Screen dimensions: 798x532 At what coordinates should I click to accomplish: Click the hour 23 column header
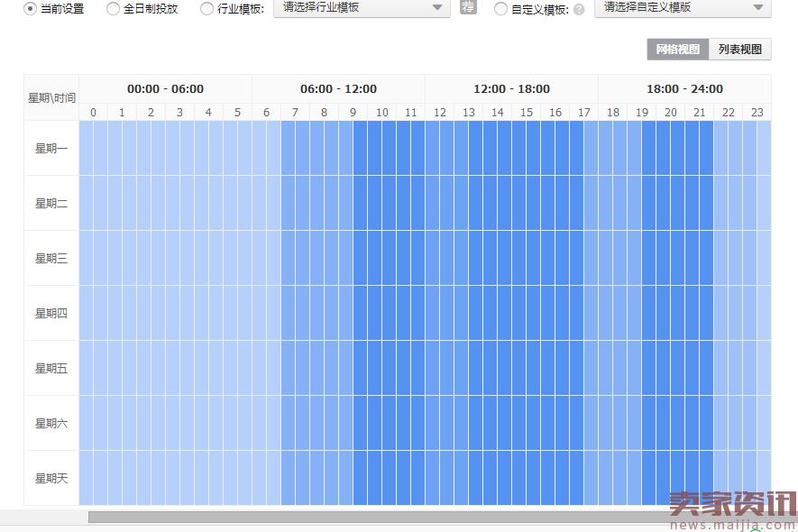point(757,112)
